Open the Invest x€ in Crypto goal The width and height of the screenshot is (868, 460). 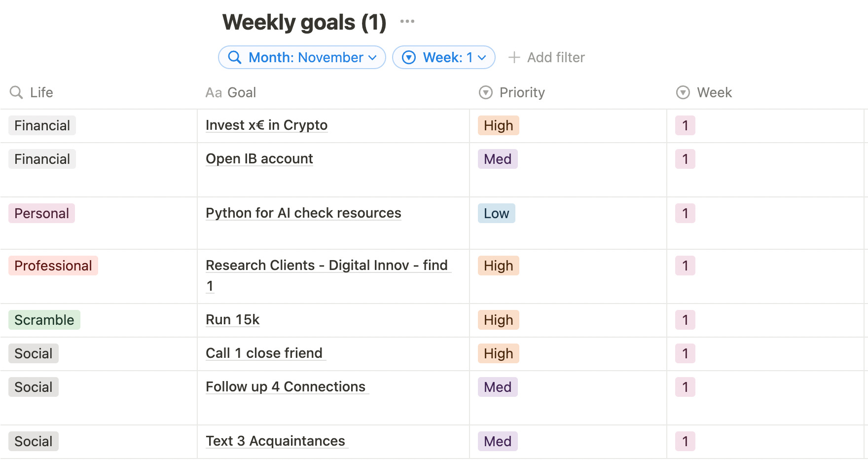point(266,125)
